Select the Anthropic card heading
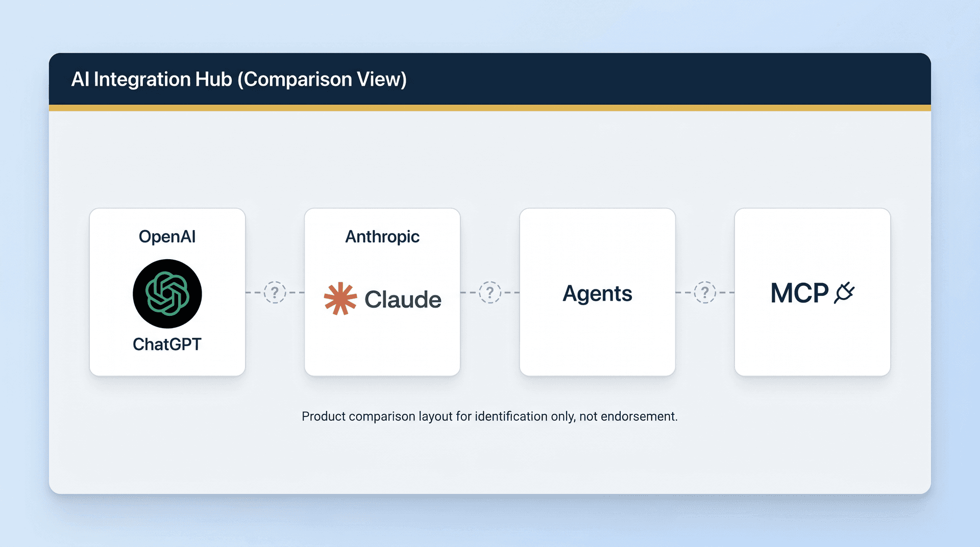 coord(382,237)
